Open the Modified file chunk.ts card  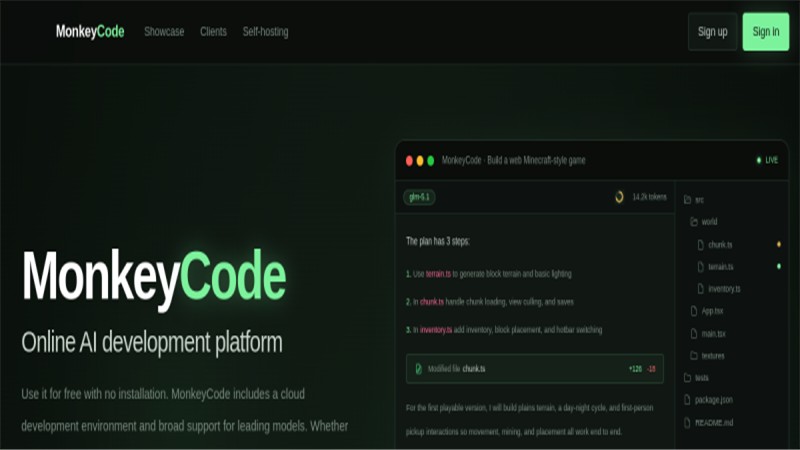pyautogui.click(x=535, y=369)
